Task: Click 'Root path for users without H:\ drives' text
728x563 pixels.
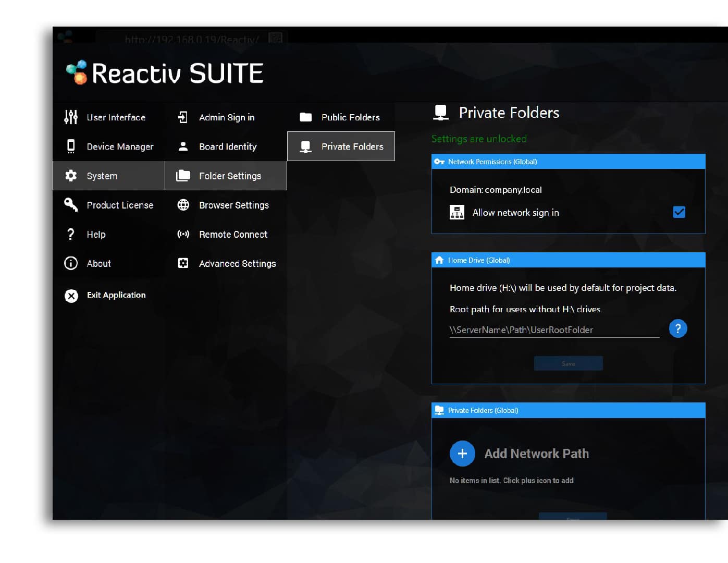Action: (526, 309)
